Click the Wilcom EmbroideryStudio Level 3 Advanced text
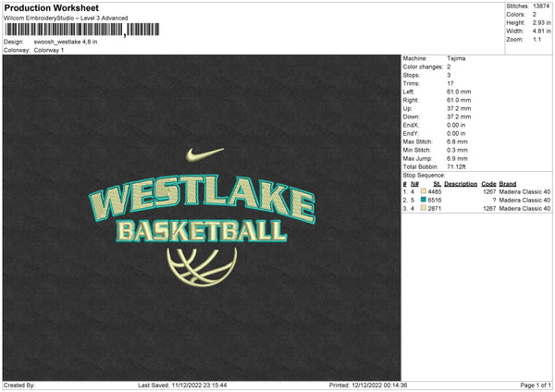The height and width of the screenshot is (392, 555). pos(66,18)
